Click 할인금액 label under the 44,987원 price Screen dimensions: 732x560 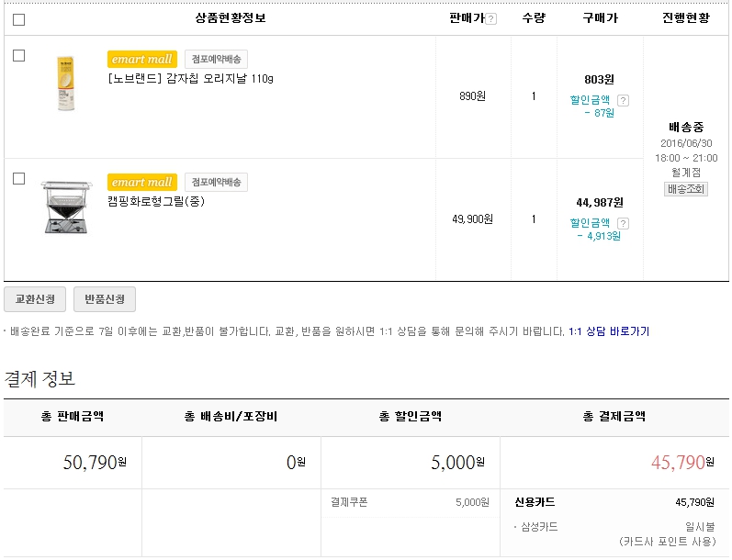point(590,223)
